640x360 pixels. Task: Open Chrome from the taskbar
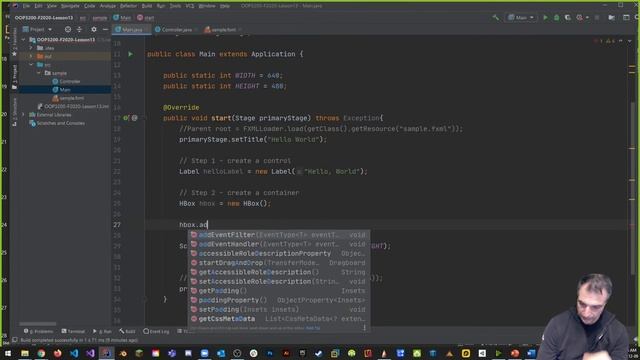click(41, 353)
